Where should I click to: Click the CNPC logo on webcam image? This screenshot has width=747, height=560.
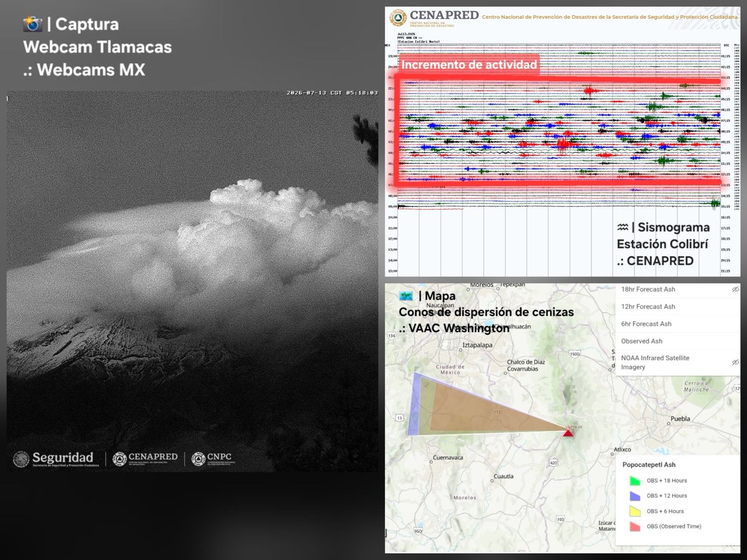pyautogui.click(x=213, y=459)
